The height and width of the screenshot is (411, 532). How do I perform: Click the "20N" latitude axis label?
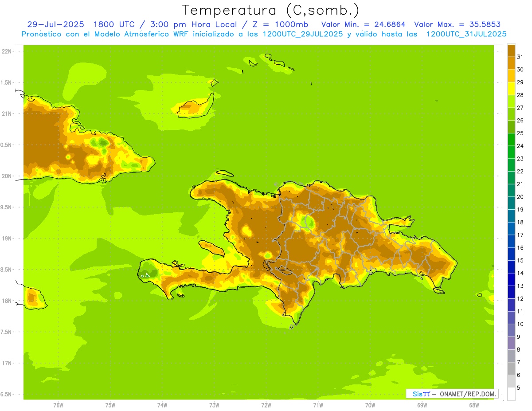(x=8, y=176)
